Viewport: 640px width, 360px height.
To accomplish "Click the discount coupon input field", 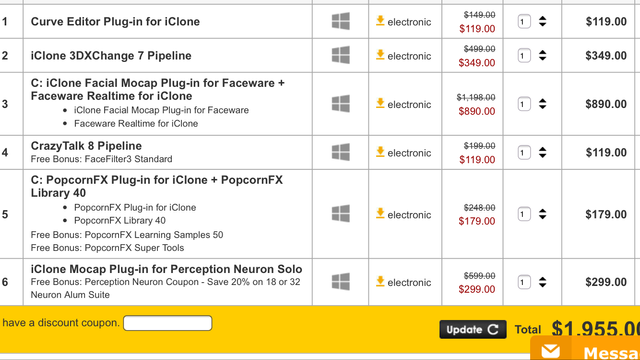I will click(x=168, y=323).
